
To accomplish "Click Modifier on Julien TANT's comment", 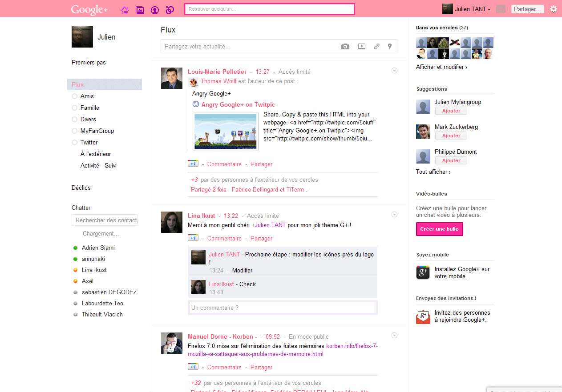I will click(x=242, y=270).
